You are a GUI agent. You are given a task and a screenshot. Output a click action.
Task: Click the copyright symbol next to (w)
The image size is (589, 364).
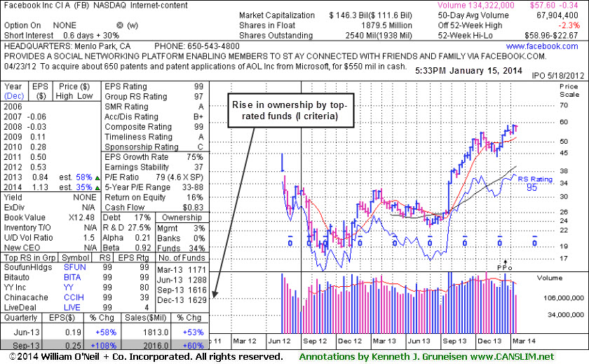[120, 25]
